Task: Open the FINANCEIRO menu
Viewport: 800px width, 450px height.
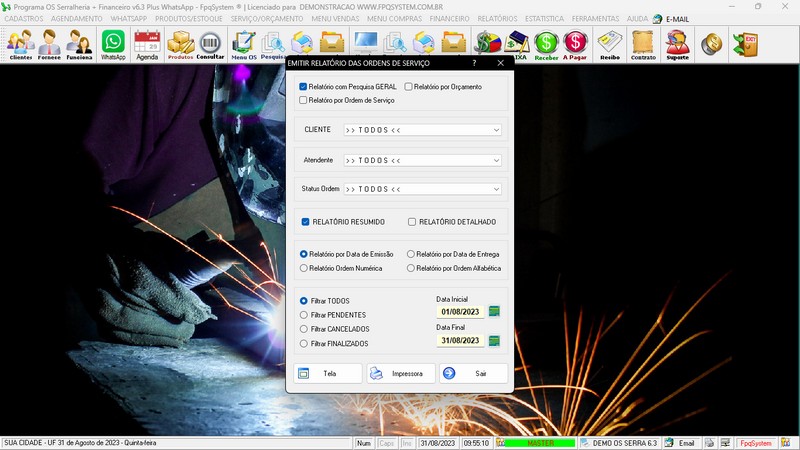Action: [449, 18]
